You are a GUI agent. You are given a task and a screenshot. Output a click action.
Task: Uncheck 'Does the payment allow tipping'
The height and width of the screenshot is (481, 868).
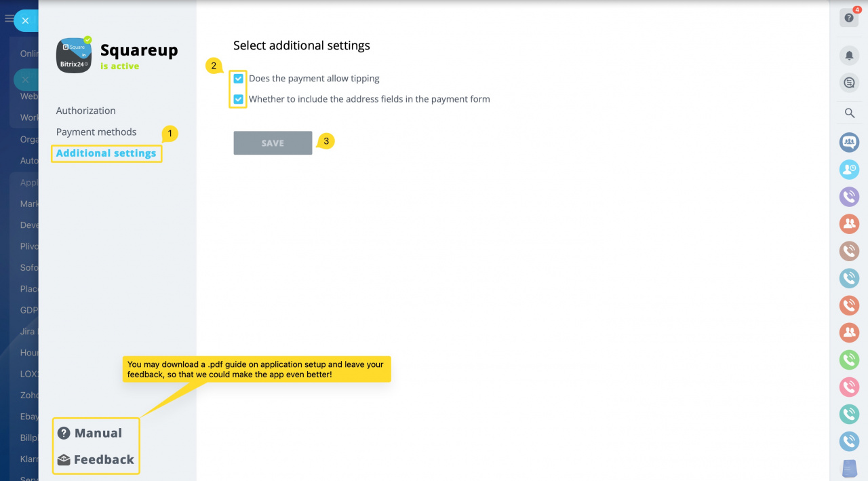point(238,78)
